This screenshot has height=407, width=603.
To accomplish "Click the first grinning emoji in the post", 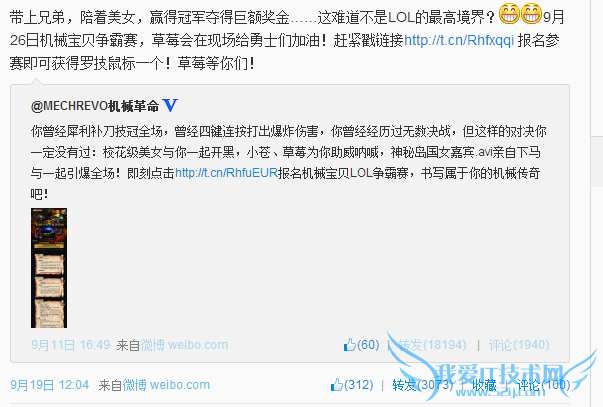I will coord(509,13).
